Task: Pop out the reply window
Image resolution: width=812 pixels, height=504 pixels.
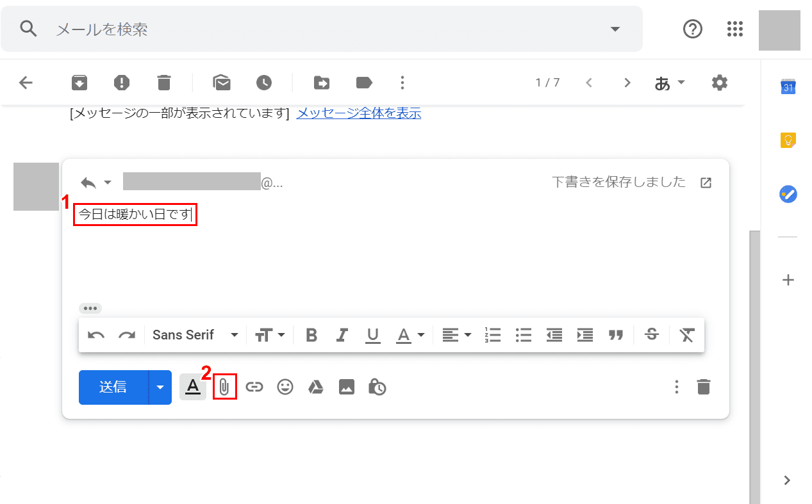Action: tap(706, 183)
